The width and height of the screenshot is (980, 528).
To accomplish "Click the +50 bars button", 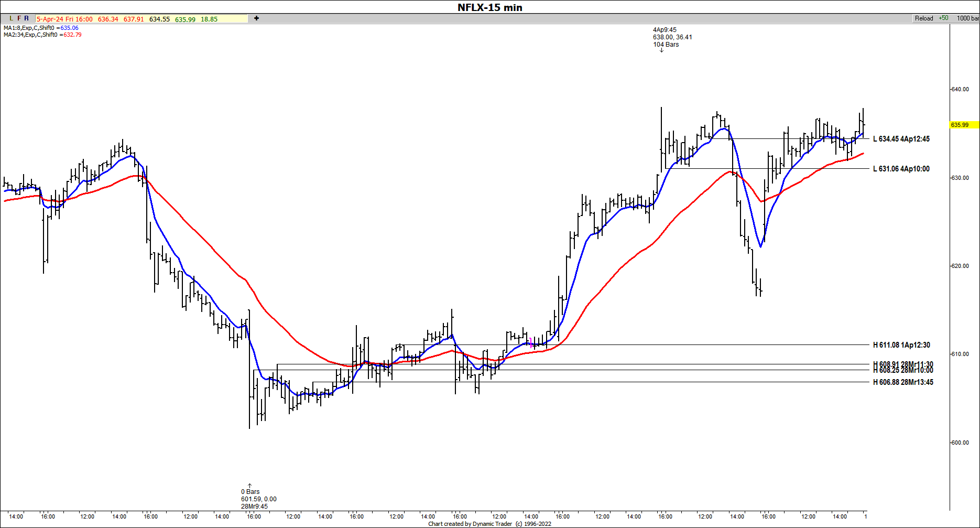I will click(943, 18).
